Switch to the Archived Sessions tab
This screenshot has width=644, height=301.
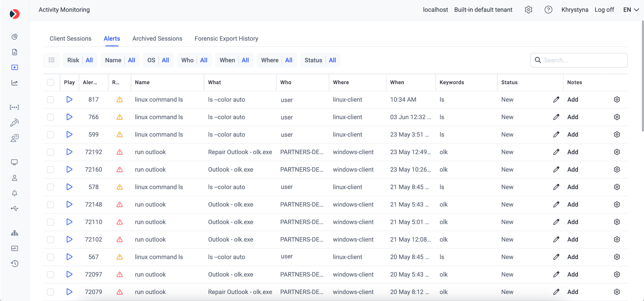[157, 39]
